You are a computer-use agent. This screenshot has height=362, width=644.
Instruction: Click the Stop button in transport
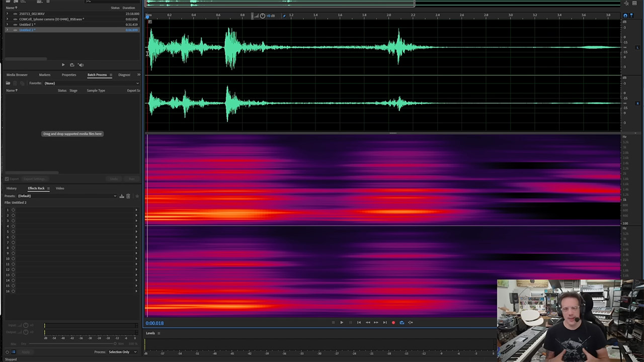click(333, 323)
